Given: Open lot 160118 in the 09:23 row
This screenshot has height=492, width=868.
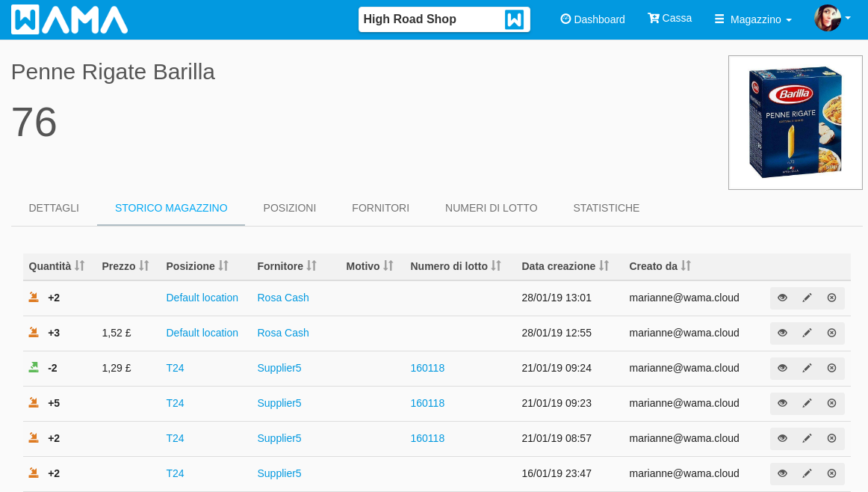Looking at the screenshot, I should 427,403.
